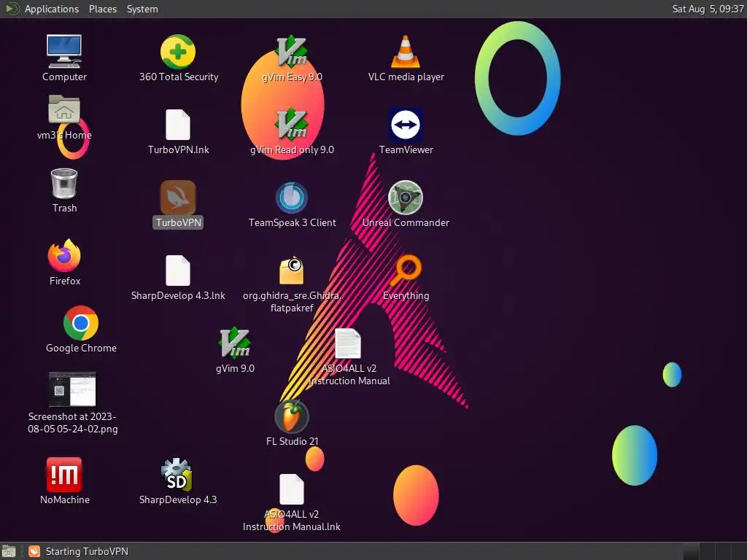Click the show desktop button in bottom panel

point(8,551)
